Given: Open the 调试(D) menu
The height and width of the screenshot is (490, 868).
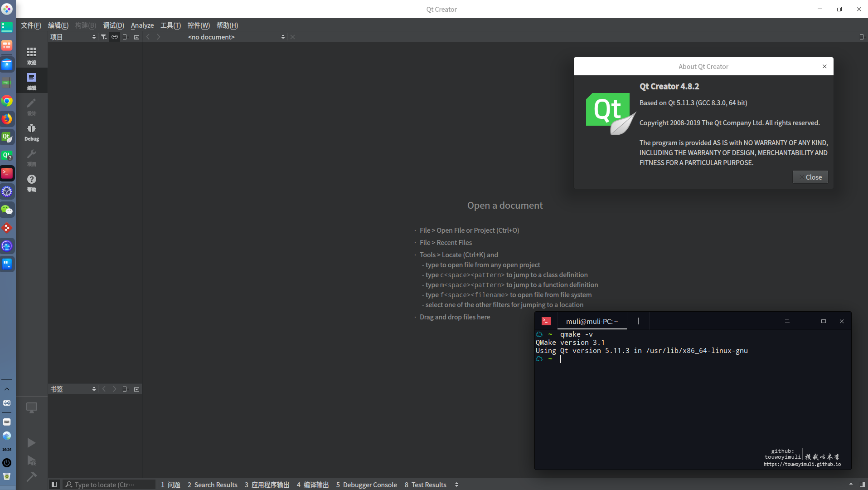Looking at the screenshot, I should pos(113,25).
